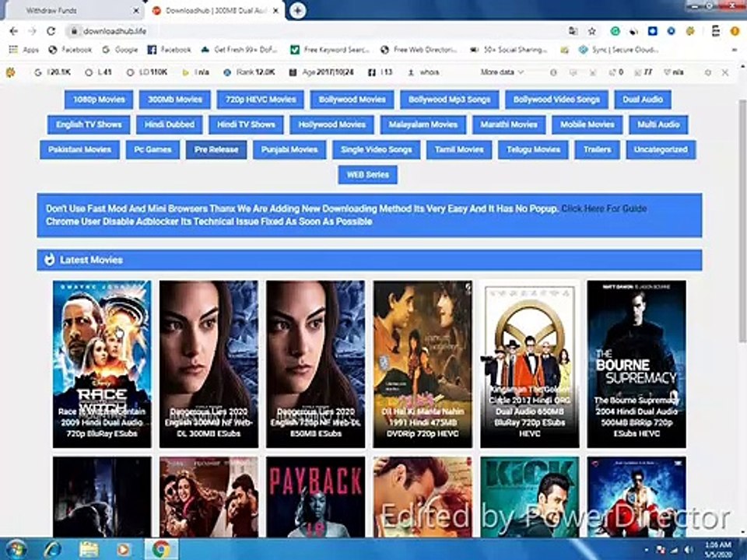Image resolution: width=747 pixels, height=560 pixels.
Task: Open the media player taskbar icon
Action: point(124,550)
